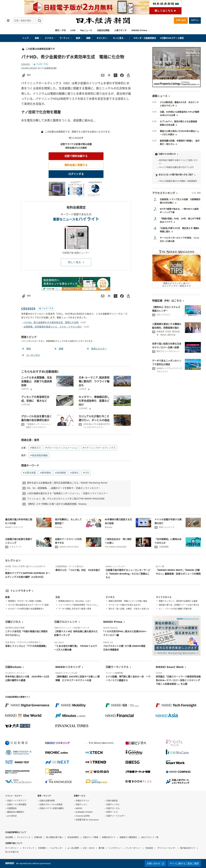Click the 無料会員に登録する button

tap(76, 165)
